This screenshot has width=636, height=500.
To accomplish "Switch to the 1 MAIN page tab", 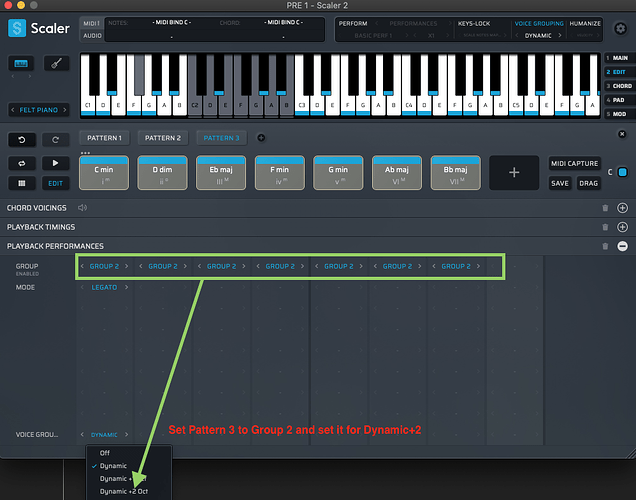I will (x=619, y=58).
